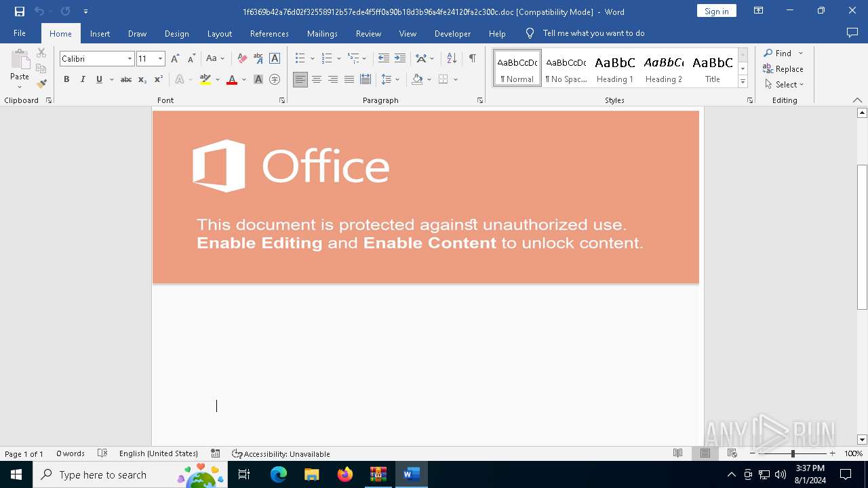The height and width of the screenshot is (488, 868).
Task: Click the yellow text highlight color button
Action: (205, 79)
